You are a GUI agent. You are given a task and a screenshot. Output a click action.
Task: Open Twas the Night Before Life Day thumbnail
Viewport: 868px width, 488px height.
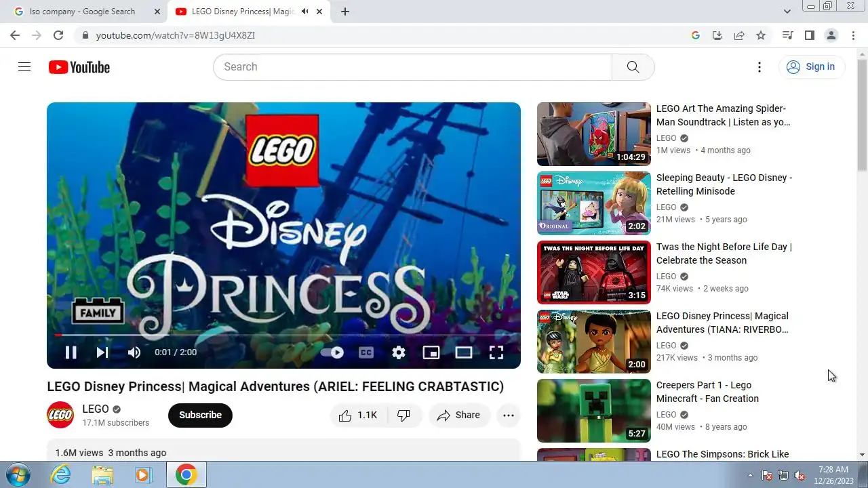594,272
